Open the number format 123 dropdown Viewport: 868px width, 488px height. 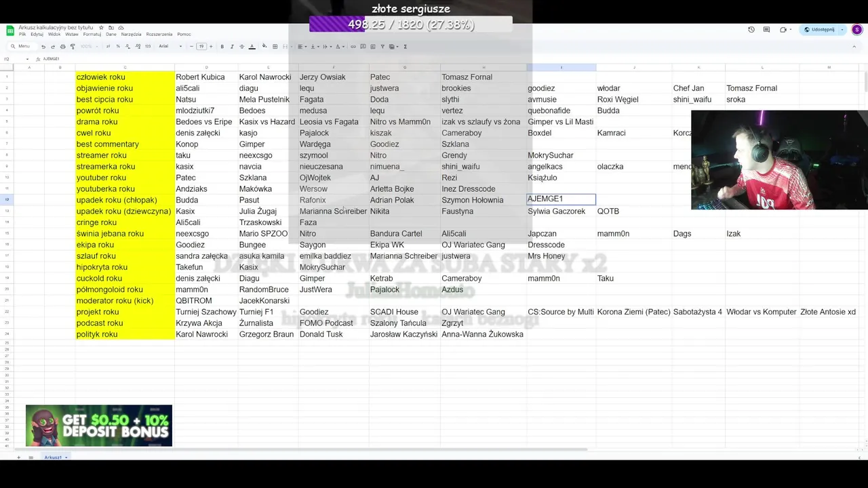pos(148,46)
